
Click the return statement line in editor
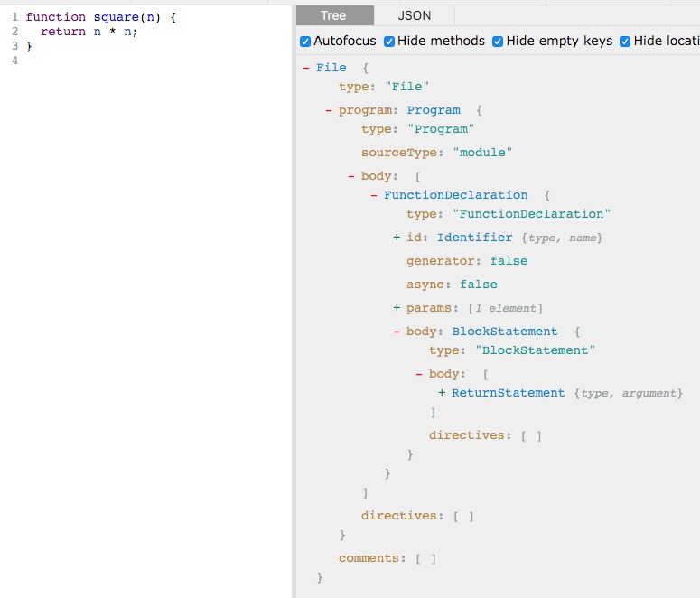point(89,32)
